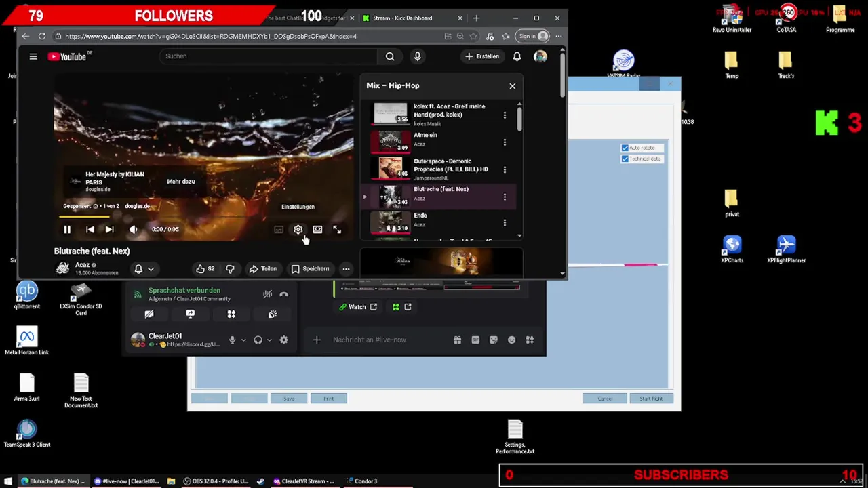Open Windows Start menu

point(8,481)
